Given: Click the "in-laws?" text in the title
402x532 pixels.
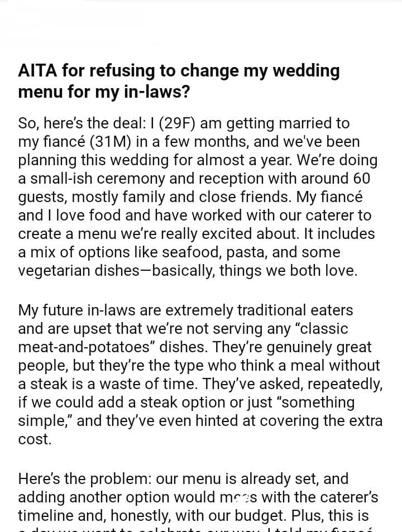Looking at the screenshot, I should (157, 91).
